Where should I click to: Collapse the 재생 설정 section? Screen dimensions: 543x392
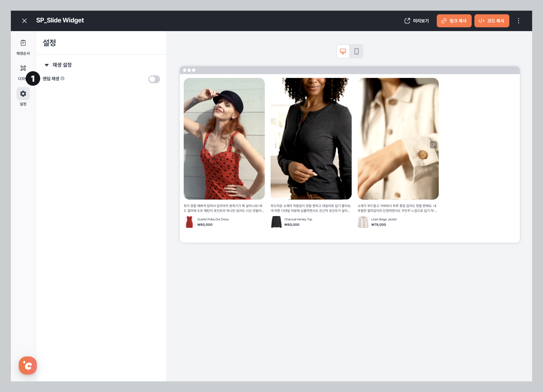click(x=47, y=65)
